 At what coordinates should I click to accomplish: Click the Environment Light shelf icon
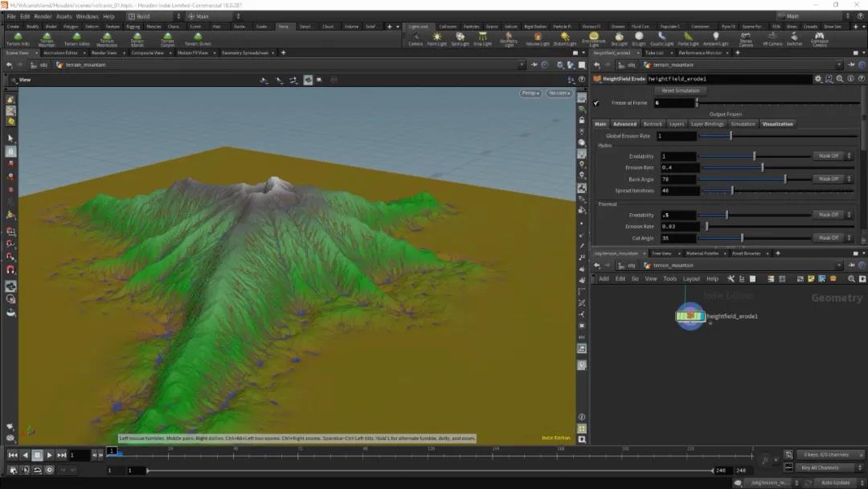coord(594,38)
